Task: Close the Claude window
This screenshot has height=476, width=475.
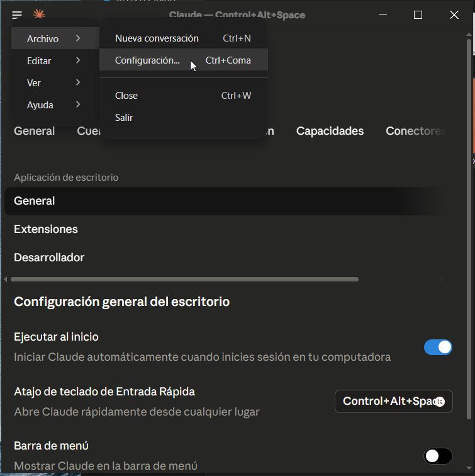Action: tap(454, 14)
